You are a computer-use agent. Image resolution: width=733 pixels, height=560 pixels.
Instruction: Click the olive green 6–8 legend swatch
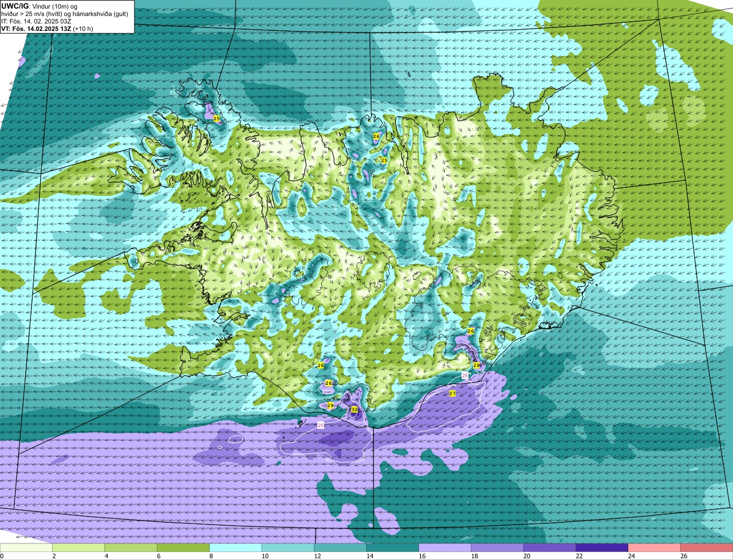coord(183,548)
